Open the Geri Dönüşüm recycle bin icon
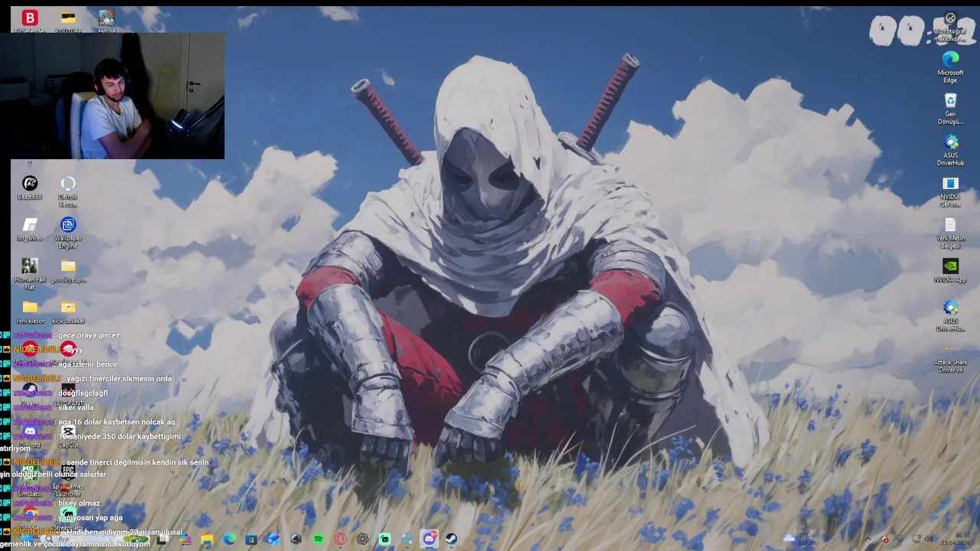The image size is (980, 551). click(x=950, y=108)
